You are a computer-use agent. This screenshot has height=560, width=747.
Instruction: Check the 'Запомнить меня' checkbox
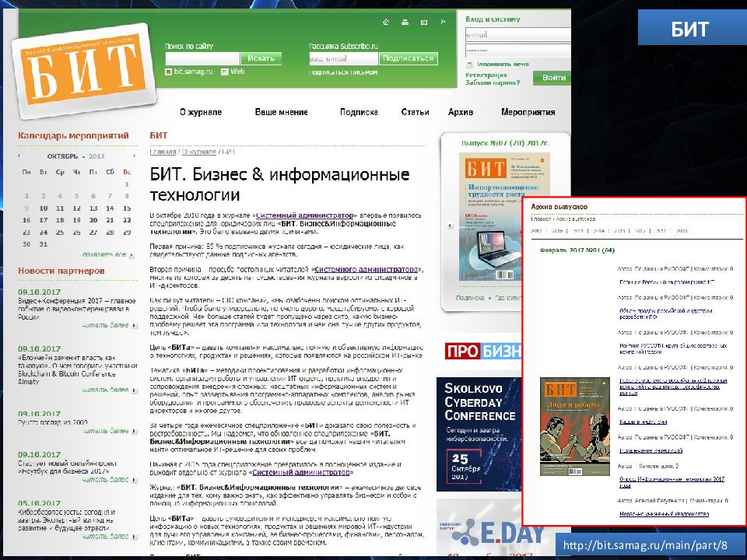pos(469,65)
